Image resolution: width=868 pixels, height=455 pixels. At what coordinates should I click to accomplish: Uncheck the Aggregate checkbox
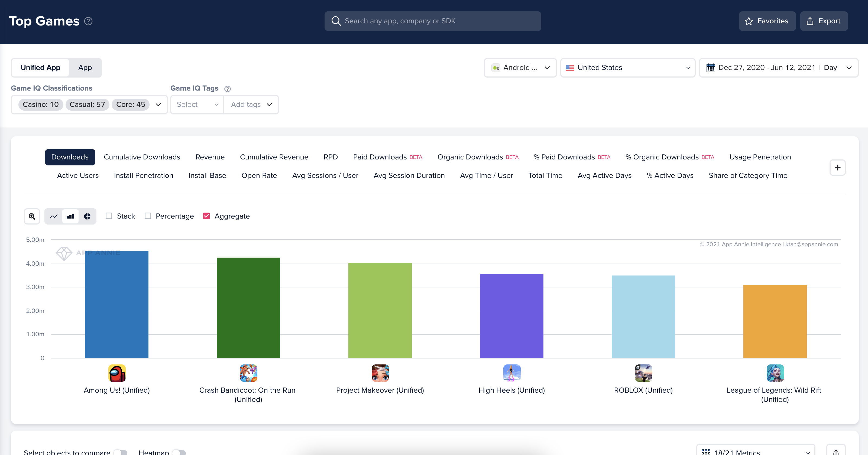(x=206, y=216)
